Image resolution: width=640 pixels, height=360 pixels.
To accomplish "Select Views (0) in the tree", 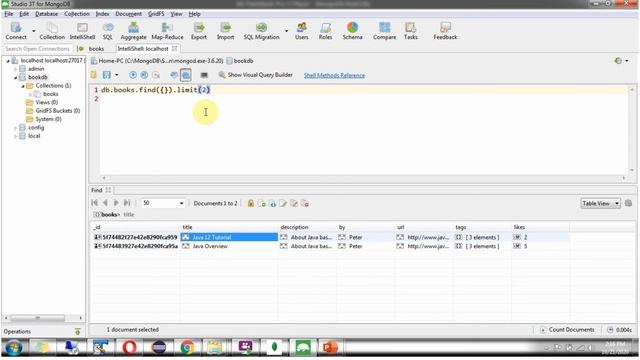I will [46, 102].
